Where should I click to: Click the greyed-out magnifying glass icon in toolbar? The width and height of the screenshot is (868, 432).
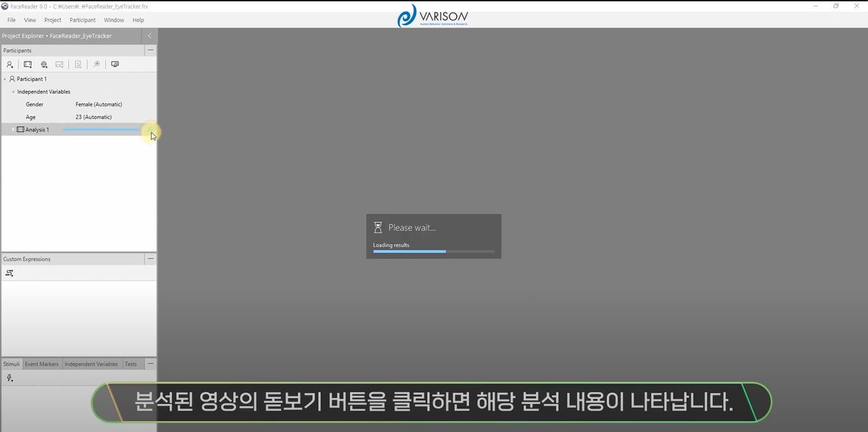click(96, 64)
